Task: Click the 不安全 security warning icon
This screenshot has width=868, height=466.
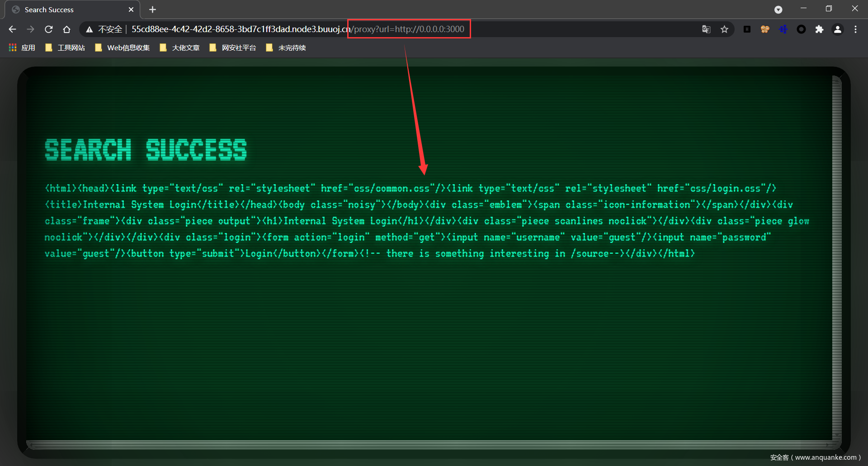Action: point(90,29)
